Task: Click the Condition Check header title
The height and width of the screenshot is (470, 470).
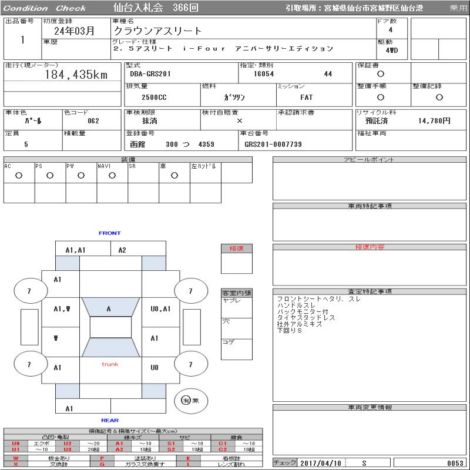Action: point(45,8)
